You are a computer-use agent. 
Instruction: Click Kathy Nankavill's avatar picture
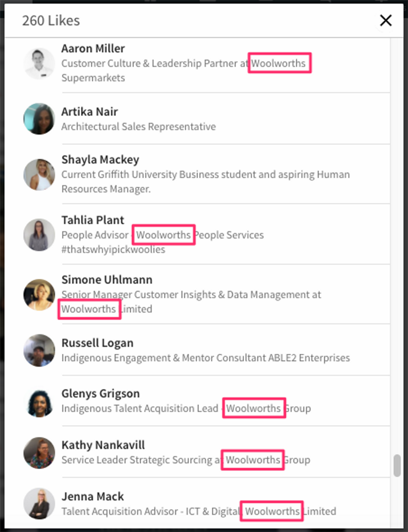39,453
